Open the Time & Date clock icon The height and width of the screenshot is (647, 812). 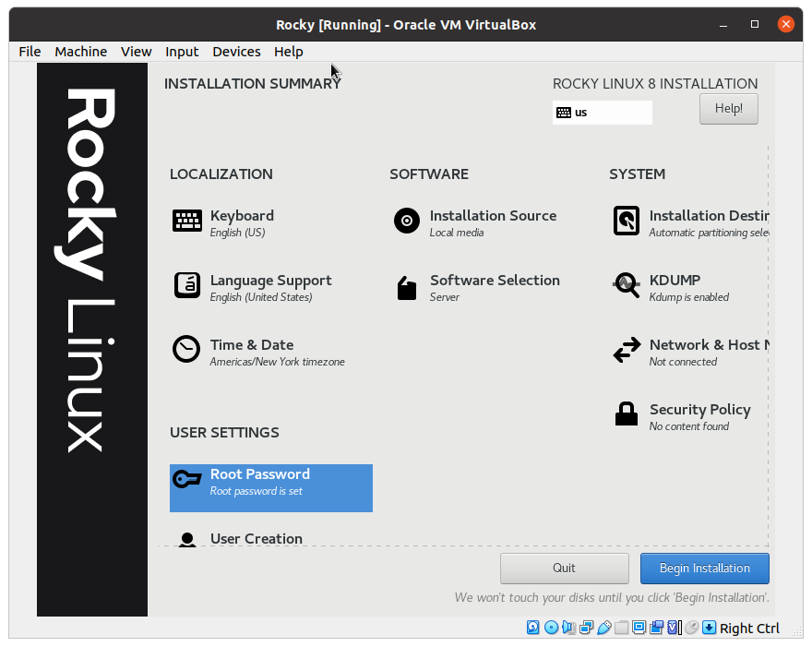pyautogui.click(x=186, y=349)
